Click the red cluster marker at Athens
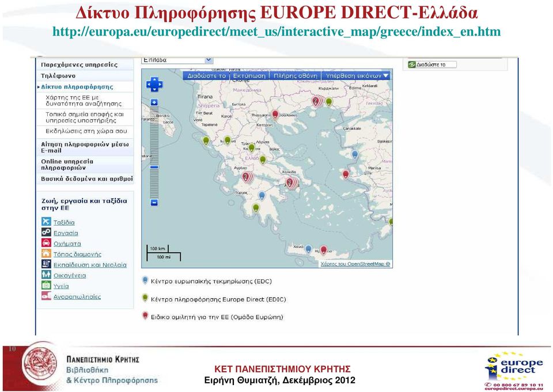 (x=291, y=183)
